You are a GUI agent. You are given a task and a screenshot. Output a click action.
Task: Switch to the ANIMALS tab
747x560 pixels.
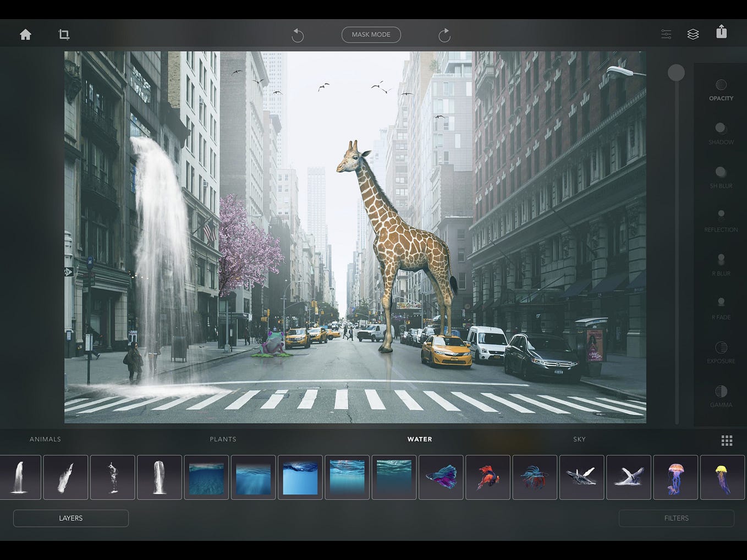click(45, 439)
